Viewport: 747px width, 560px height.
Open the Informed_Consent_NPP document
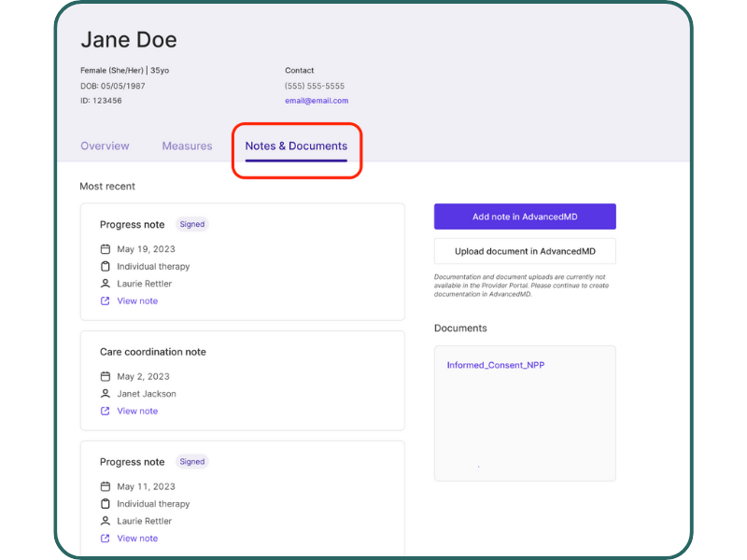[x=495, y=365]
